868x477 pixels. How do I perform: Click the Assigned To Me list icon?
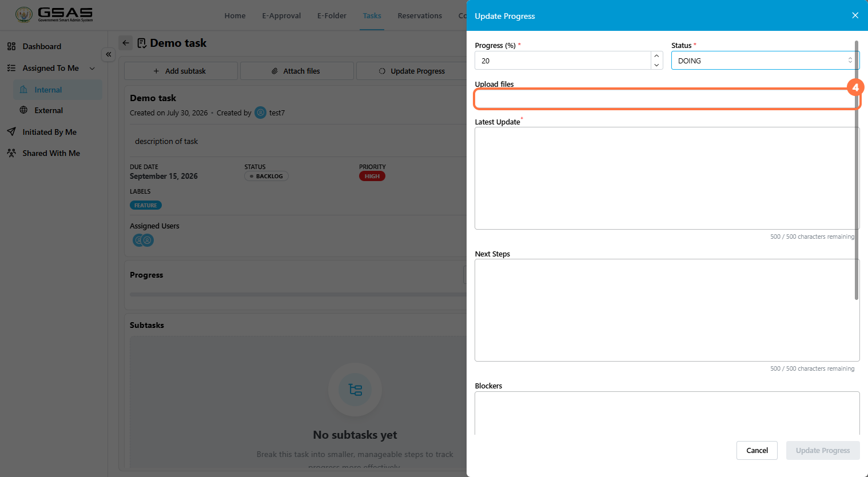tap(11, 68)
